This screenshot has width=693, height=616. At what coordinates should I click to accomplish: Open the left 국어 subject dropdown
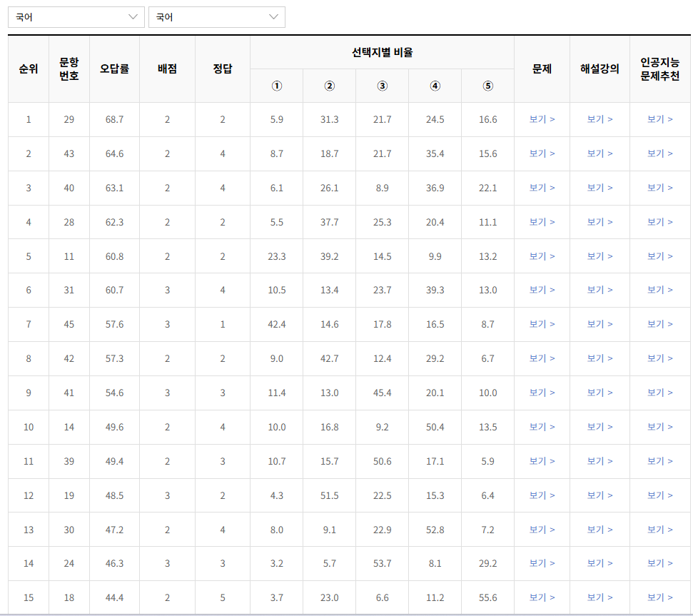coord(76,16)
